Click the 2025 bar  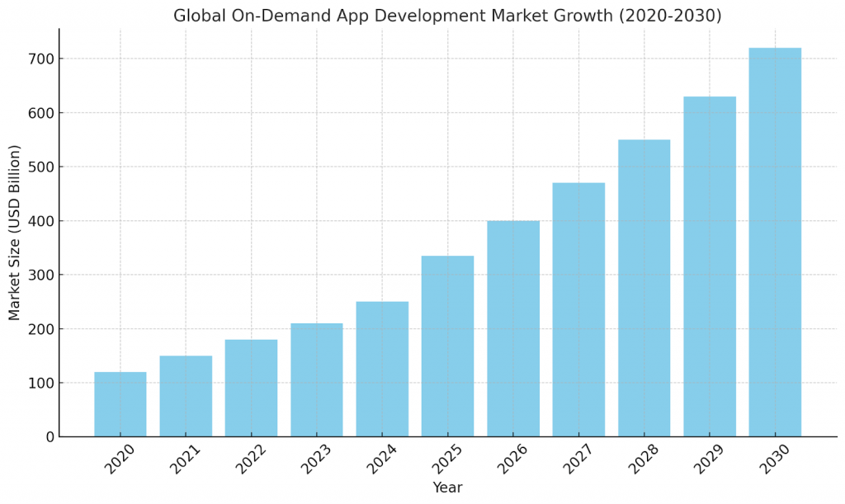point(446,346)
